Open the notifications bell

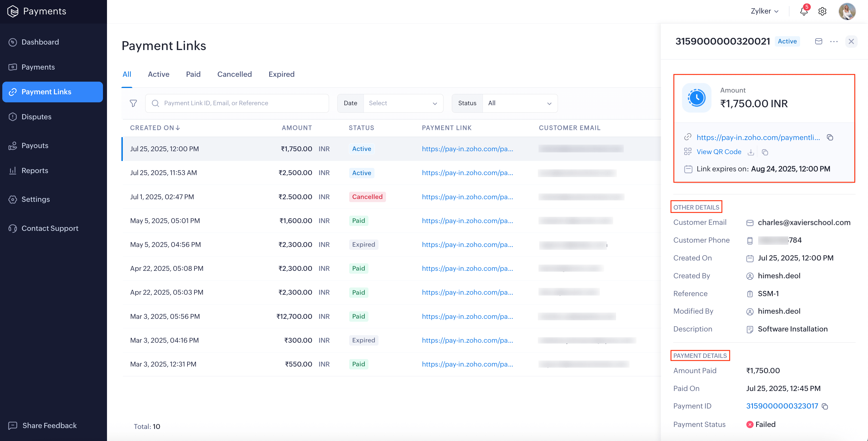pos(804,11)
